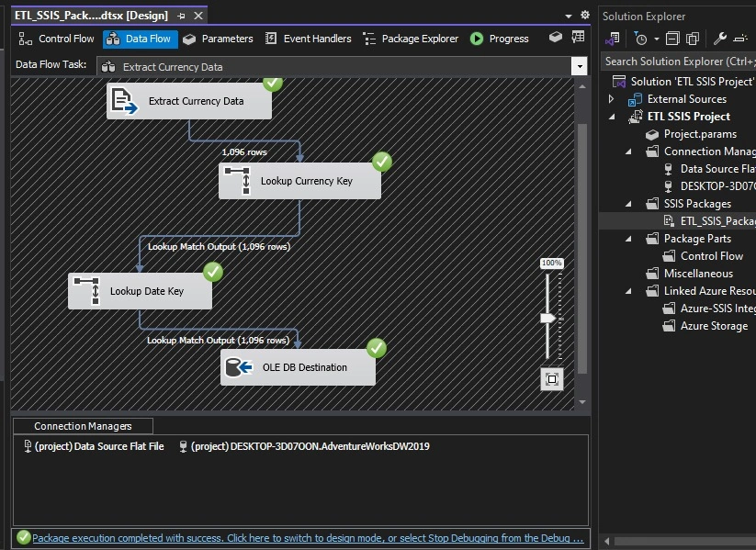Screen dimensions: 756x550
Task: Switch to the Control Flow tab
Action: (56, 39)
